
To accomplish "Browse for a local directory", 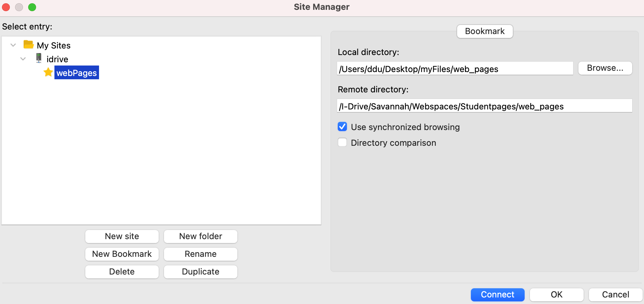I will 605,68.
